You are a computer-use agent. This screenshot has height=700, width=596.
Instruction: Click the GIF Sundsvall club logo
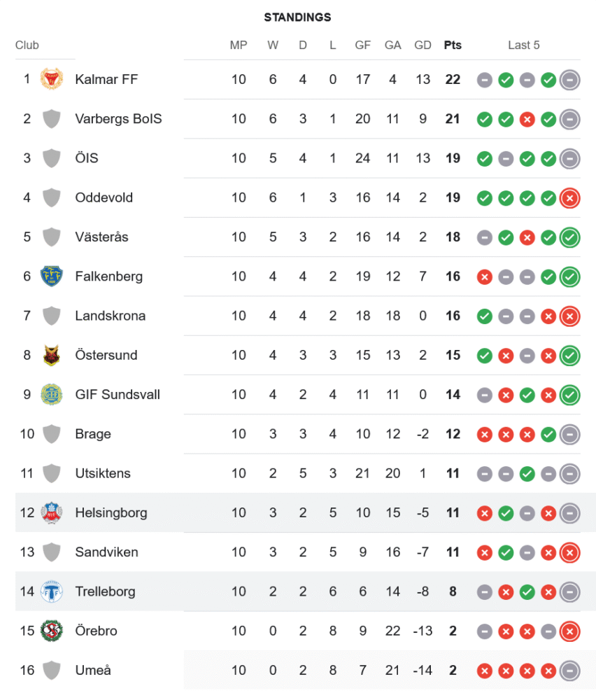coord(51,395)
